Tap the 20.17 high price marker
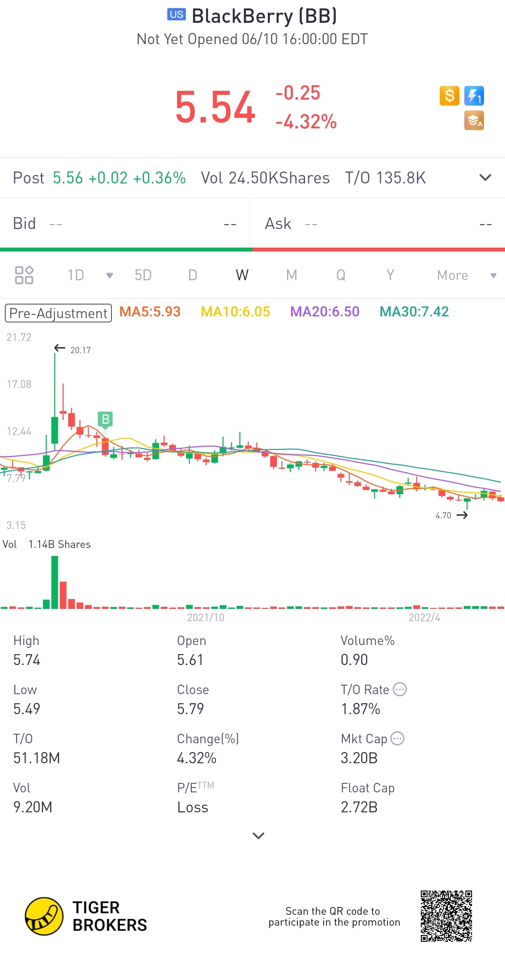 coord(72,349)
